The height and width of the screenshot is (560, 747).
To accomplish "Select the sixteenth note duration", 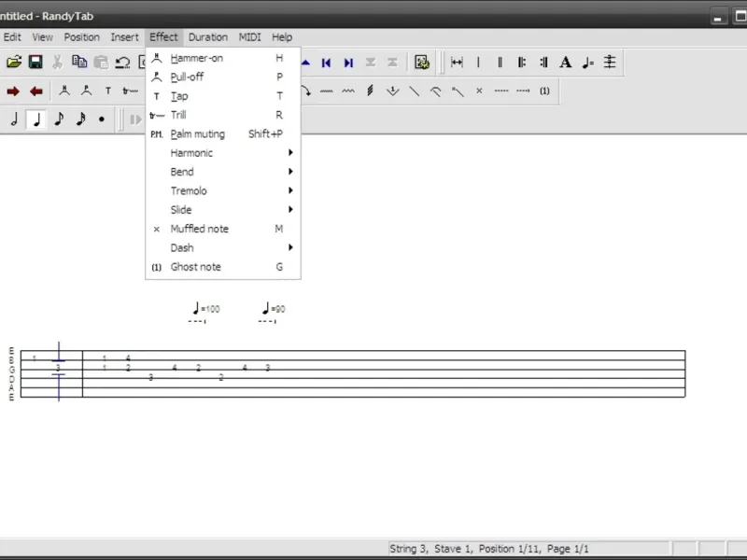I will [80, 119].
